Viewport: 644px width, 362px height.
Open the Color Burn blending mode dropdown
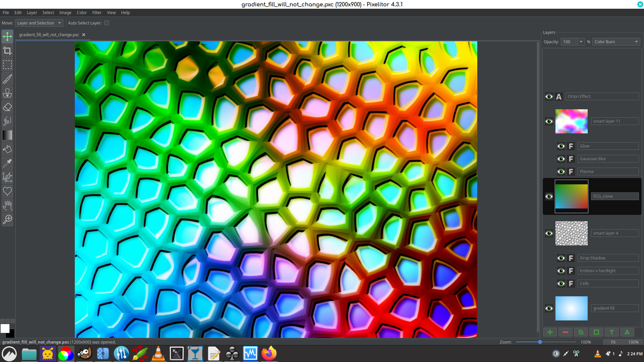coord(616,42)
